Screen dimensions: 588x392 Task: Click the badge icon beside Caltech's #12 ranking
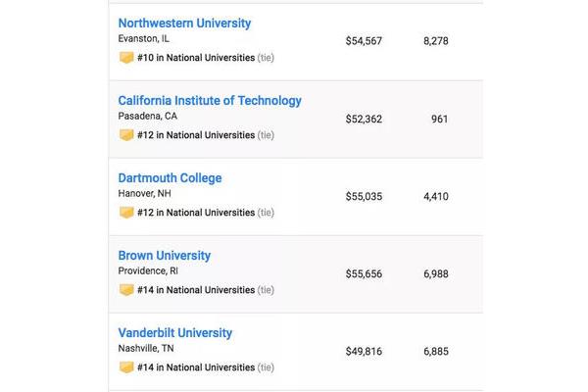[126, 135]
